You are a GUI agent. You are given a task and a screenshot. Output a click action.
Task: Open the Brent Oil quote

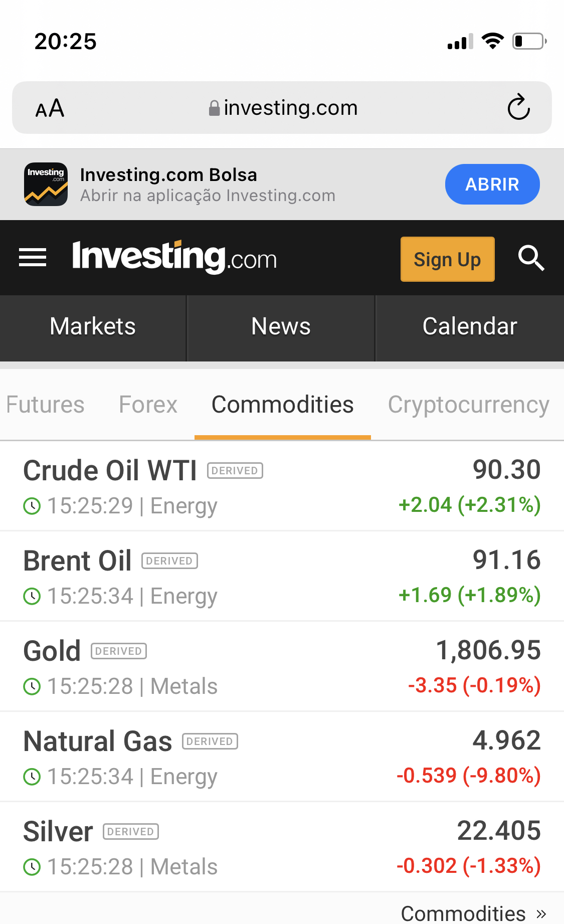[78, 561]
